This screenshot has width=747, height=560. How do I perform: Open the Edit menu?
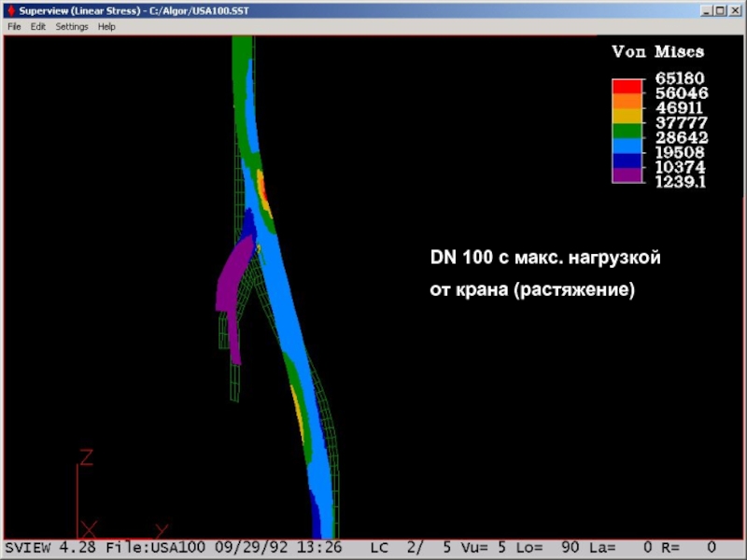[37, 27]
